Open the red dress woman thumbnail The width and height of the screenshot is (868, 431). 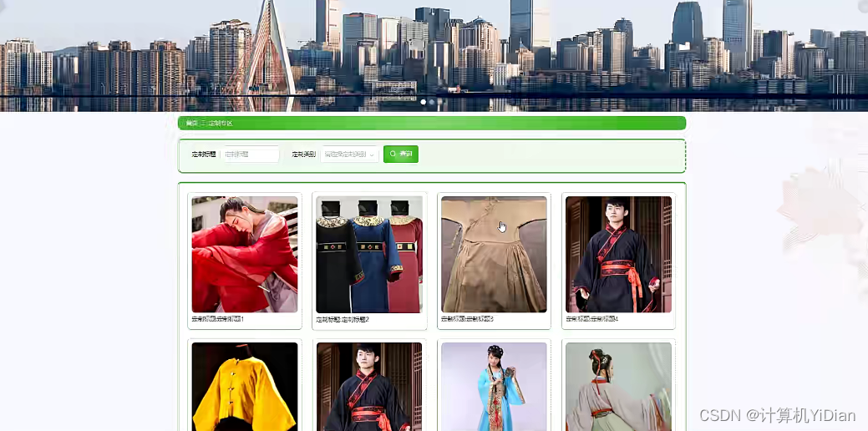tap(245, 255)
